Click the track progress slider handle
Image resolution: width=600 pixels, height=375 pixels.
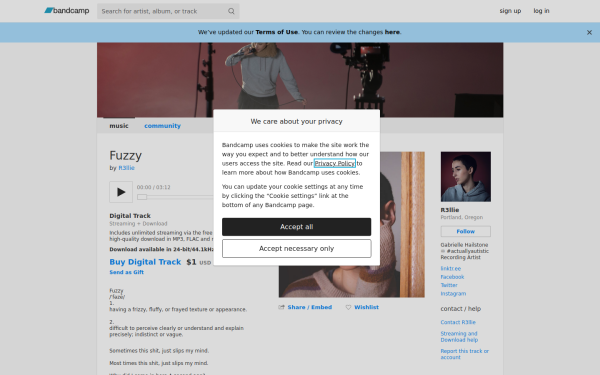(x=142, y=197)
